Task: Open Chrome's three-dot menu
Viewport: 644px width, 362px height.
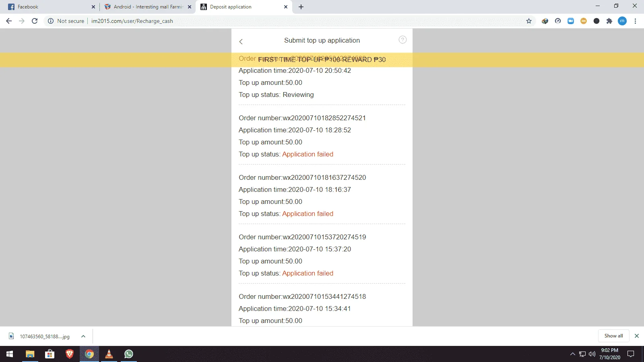Action: [x=635, y=21]
